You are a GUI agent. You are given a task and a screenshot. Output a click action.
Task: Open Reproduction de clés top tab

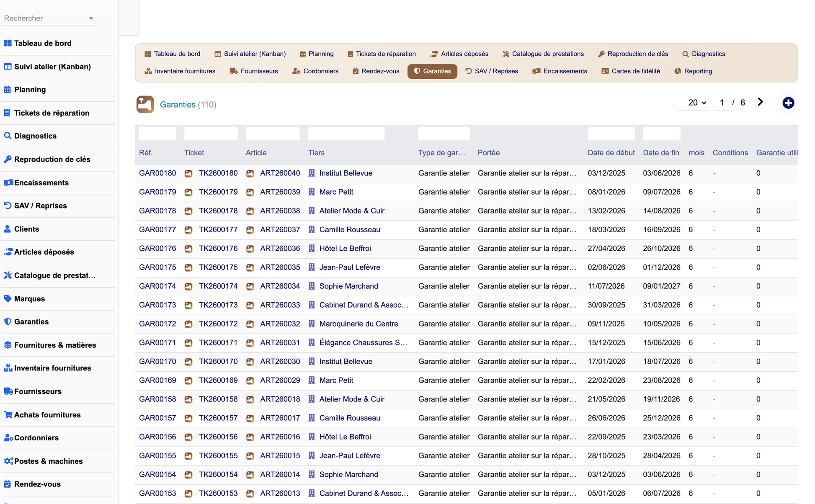633,54
